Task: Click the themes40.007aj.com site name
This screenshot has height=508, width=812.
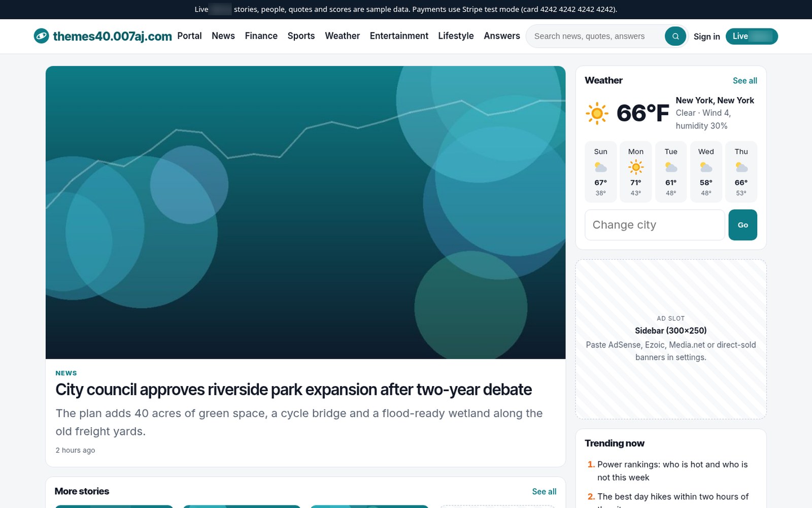Action: point(112,36)
